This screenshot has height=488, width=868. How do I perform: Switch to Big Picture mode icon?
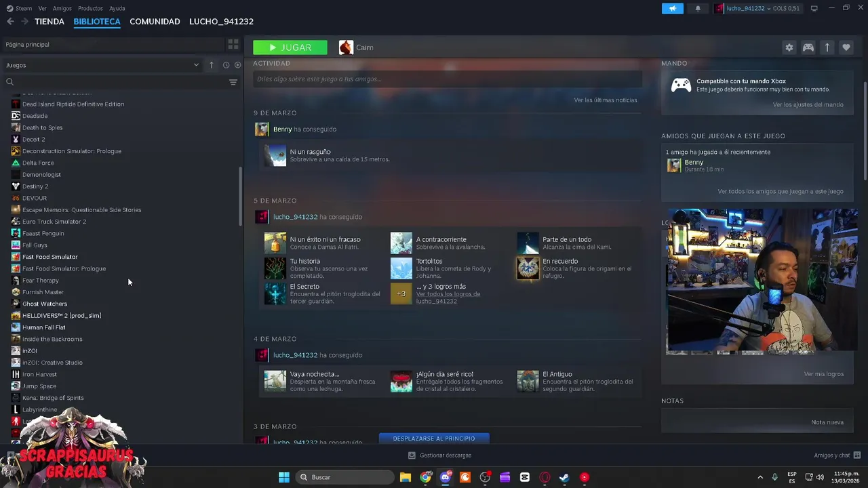814,8
